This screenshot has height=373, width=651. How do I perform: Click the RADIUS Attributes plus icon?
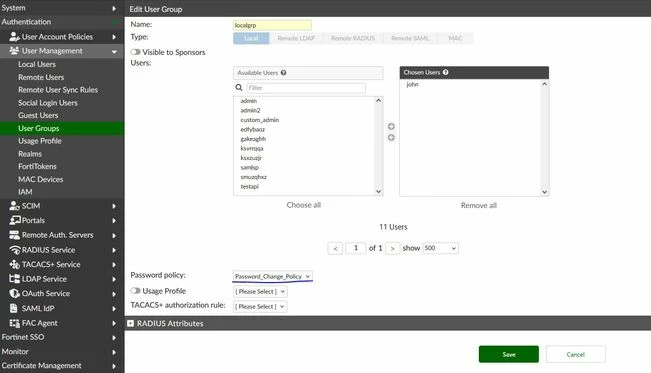pos(130,323)
